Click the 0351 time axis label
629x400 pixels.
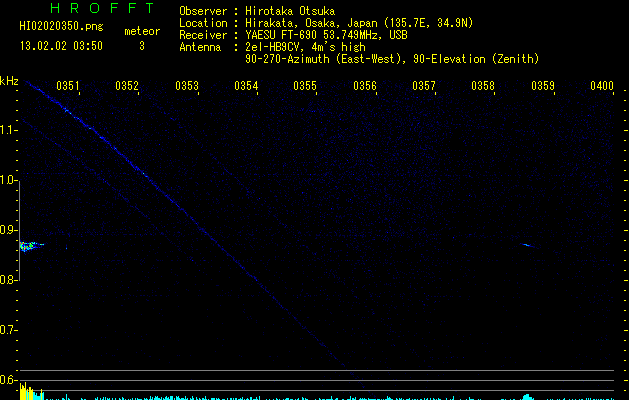pos(67,86)
